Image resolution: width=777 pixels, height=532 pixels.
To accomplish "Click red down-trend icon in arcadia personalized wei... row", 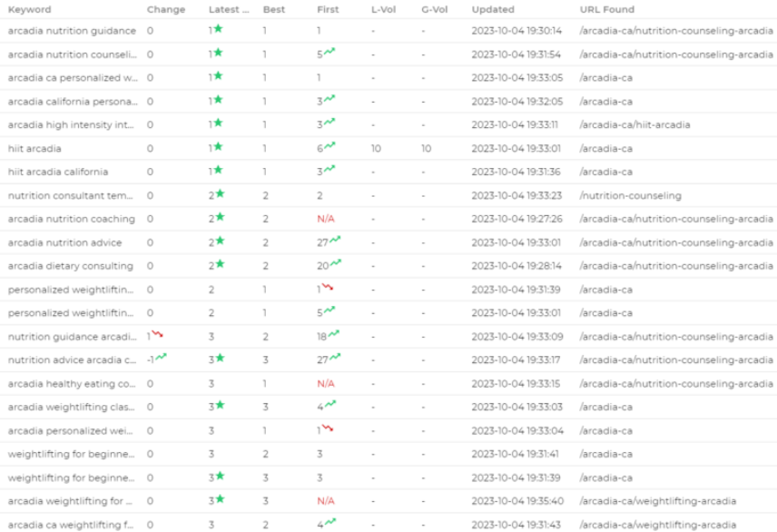I will [x=328, y=429].
